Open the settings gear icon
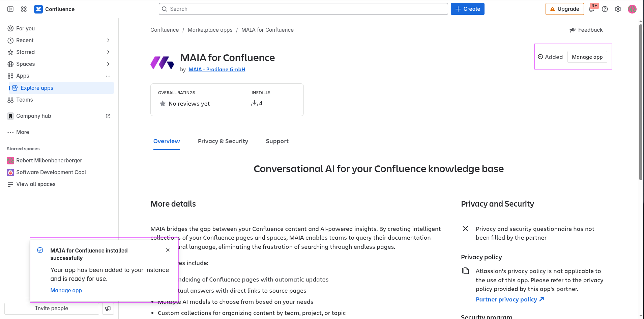 click(618, 9)
